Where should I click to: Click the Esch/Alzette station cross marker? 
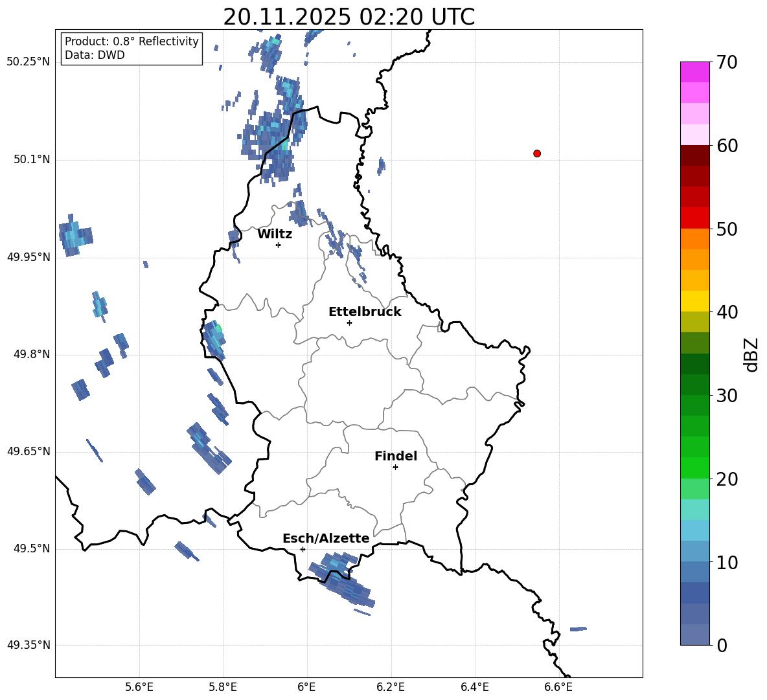click(303, 549)
